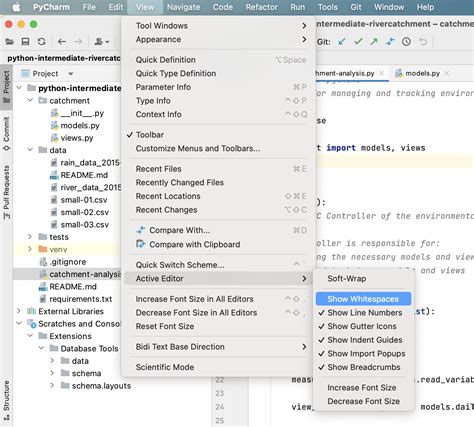Collapse Scratches and Consoles node
474x427 pixels.
pyautogui.click(x=19, y=323)
